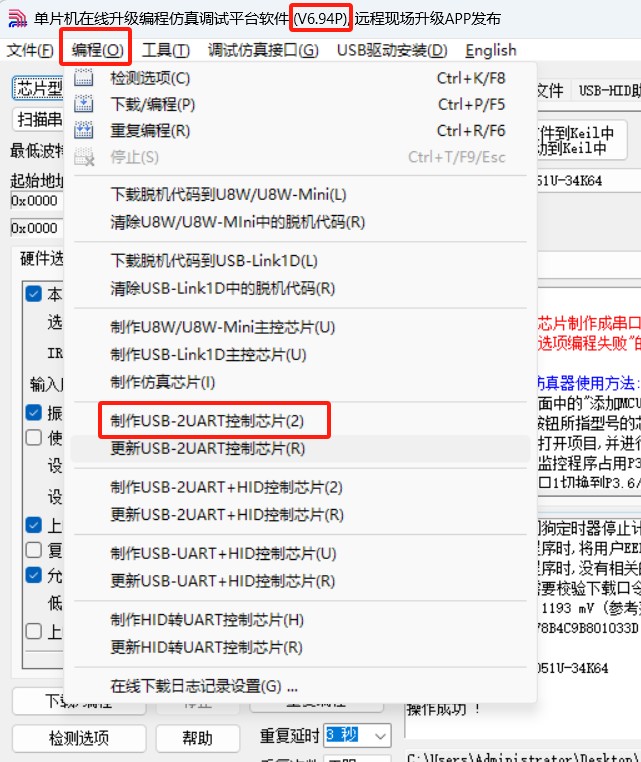Choose 制作U8W/U8W-Mini主控芯片(U)
This screenshot has height=762, width=641.
pos(300,327)
